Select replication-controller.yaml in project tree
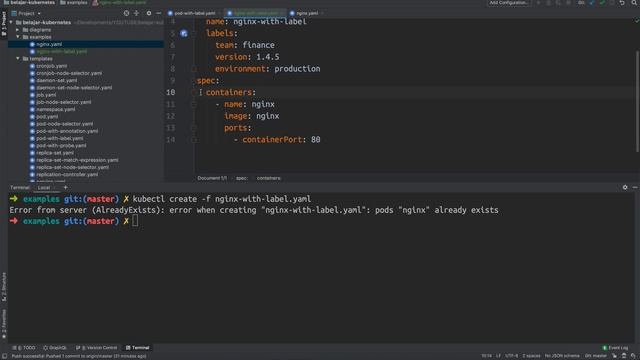The image size is (640, 360). (67, 174)
